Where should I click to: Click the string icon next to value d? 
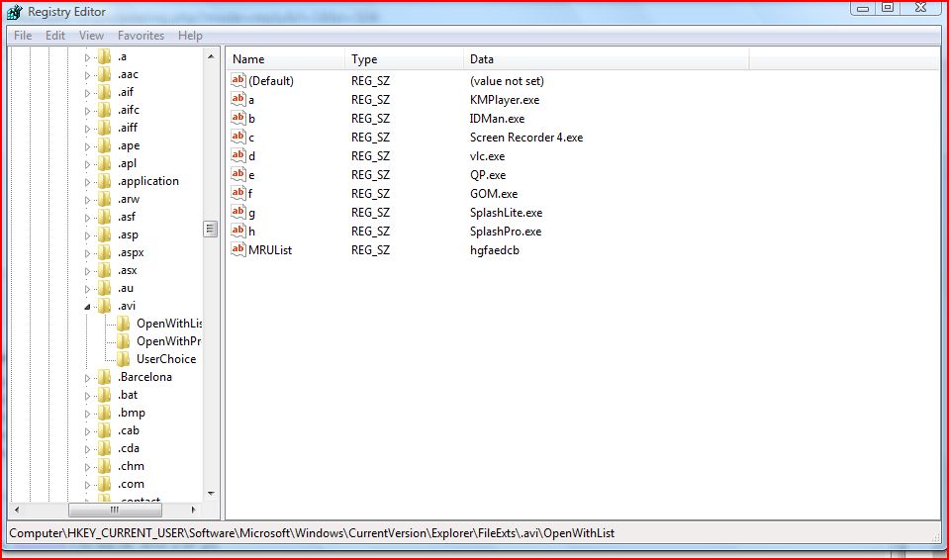(x=237, y=155)
